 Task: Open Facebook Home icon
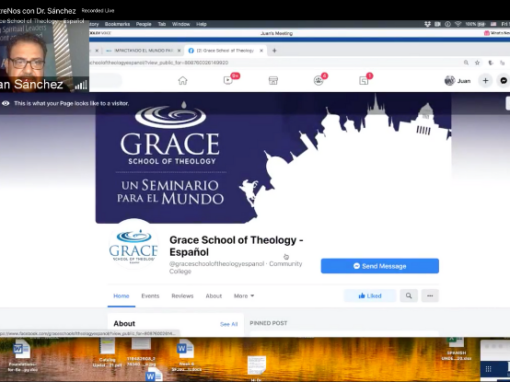pyautogui.click(x=182, y=81)
